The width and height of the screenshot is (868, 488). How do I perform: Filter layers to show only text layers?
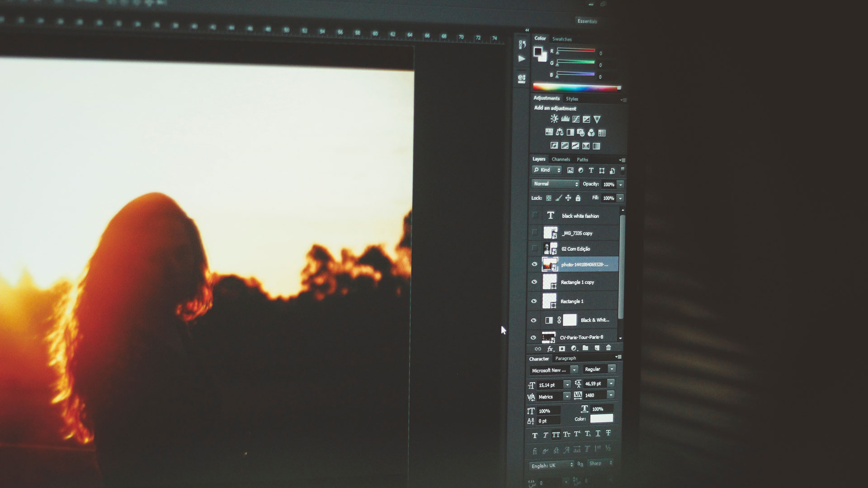(x=591, y=170)
